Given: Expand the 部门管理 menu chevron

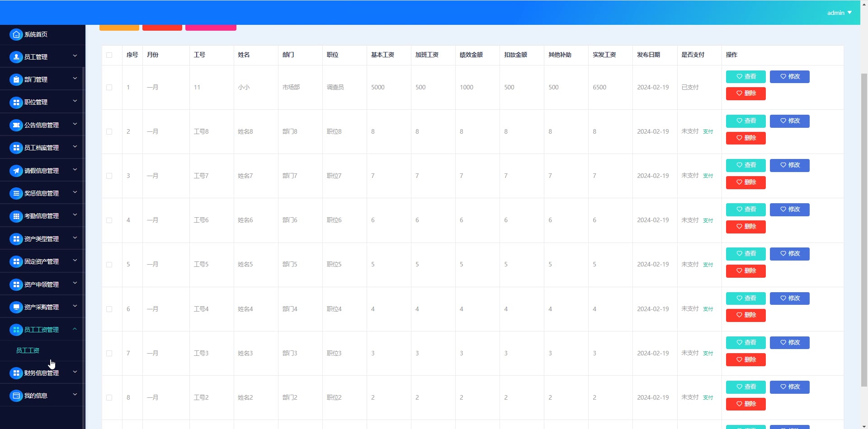Looking at the screenshot, I should (75, 79).
